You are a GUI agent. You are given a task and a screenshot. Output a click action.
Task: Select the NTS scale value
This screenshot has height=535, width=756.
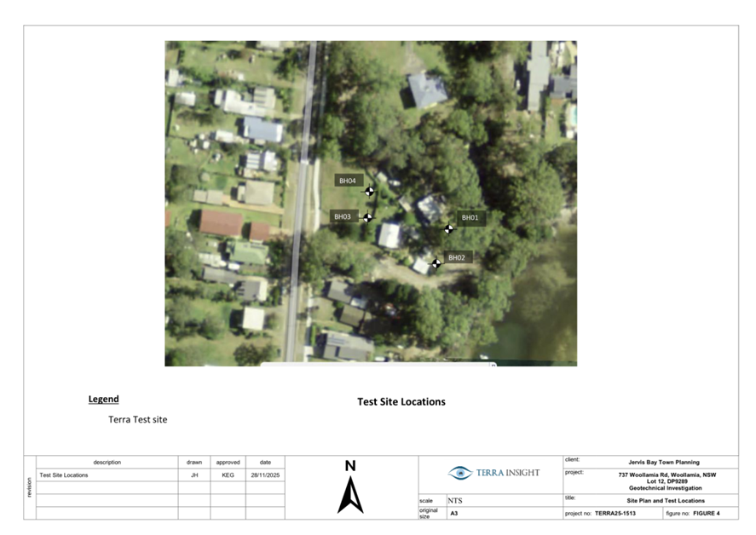click(x=455, y=501)
